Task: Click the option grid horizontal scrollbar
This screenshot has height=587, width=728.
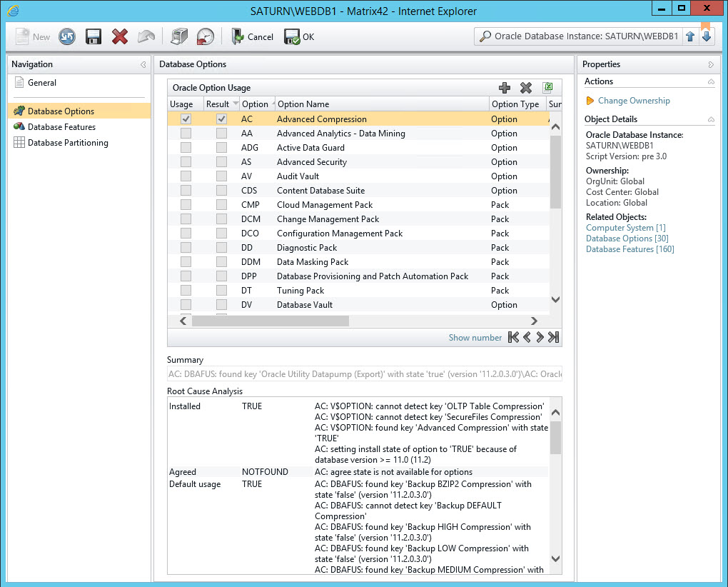Action: 271,321
